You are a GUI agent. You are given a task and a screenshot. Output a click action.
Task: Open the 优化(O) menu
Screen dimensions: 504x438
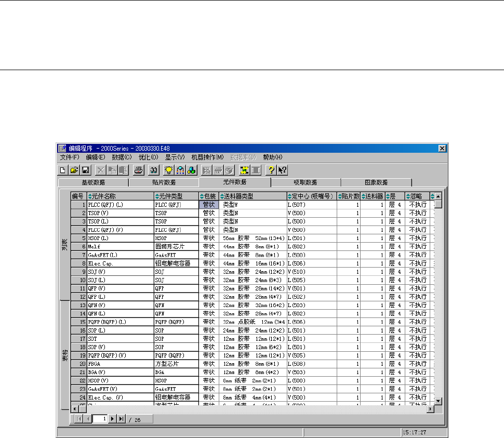coord(148,157)
